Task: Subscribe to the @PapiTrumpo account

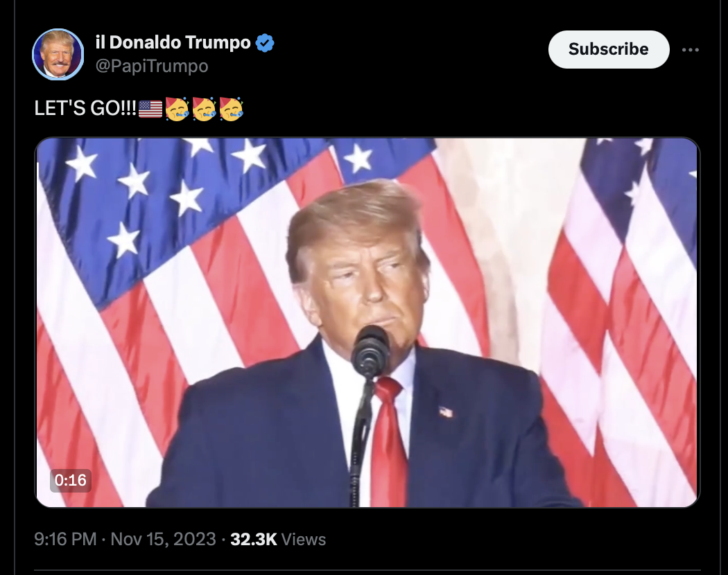Action: tap(609, 49)
